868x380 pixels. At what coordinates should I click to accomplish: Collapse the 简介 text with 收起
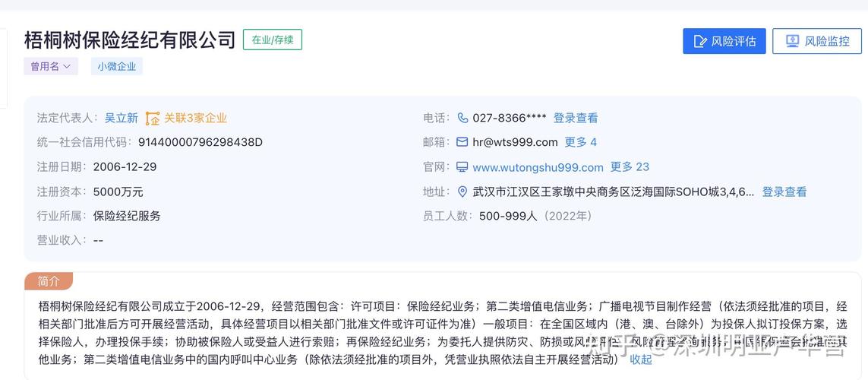pos(641,359)
